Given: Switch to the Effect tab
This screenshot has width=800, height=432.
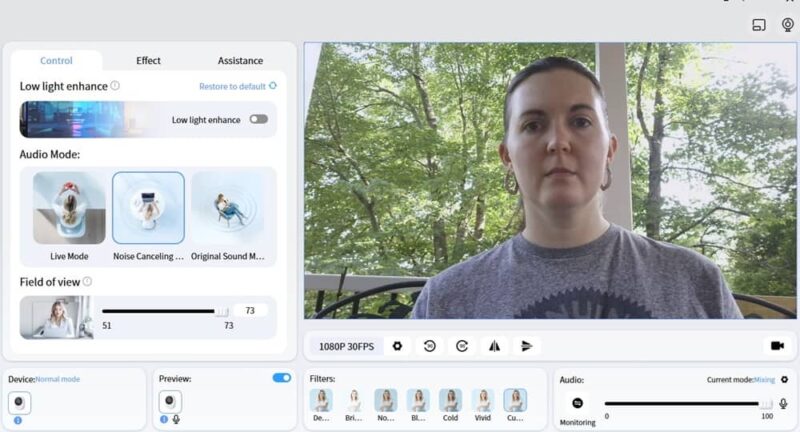Looking at the screenshot, I should click(x=148, y=61).
